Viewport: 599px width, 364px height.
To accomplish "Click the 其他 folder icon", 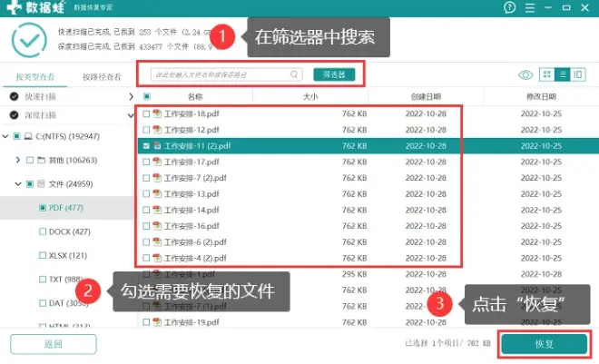I will click(x=41, y=160).
